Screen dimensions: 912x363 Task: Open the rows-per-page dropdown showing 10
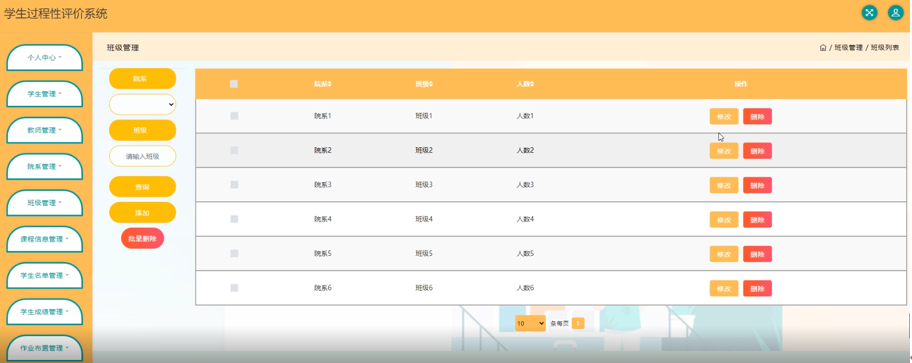(x=530, y=323)
